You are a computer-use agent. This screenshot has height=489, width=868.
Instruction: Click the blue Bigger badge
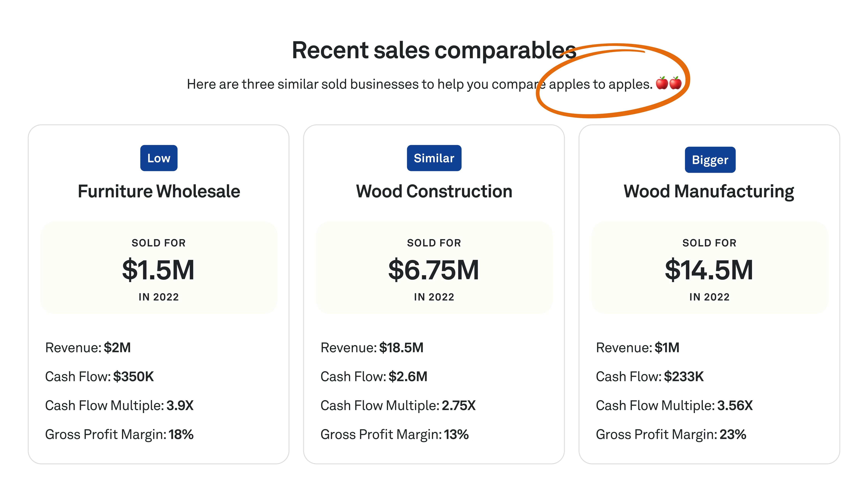(x=710, y=160)
